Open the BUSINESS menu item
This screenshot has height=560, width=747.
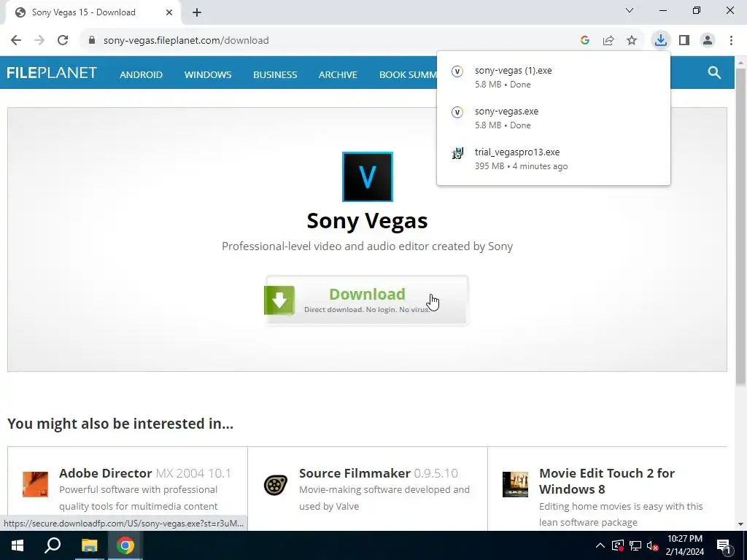pos(275,75)
